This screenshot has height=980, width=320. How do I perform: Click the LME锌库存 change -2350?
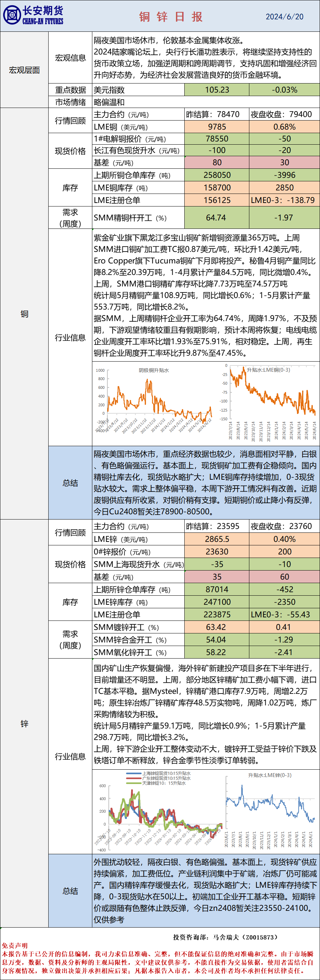[285, 602]
